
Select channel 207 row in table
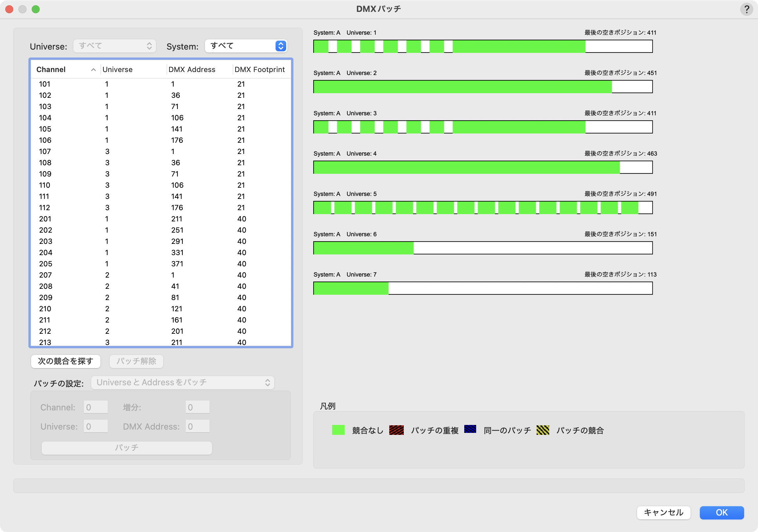[x=161, y=275]
